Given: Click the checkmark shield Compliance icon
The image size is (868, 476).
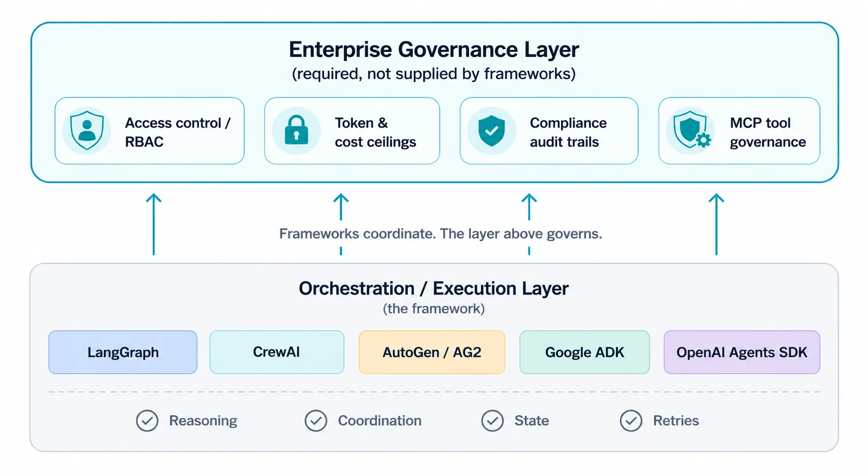Looking at the screenshot, I should pyautogui.click(x=492, y=131).
